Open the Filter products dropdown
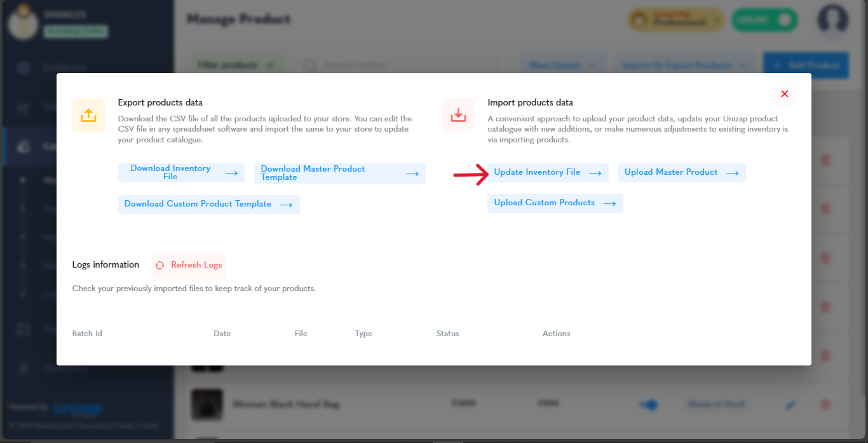This screenshot has height=443, width=868. click(235, 65)
